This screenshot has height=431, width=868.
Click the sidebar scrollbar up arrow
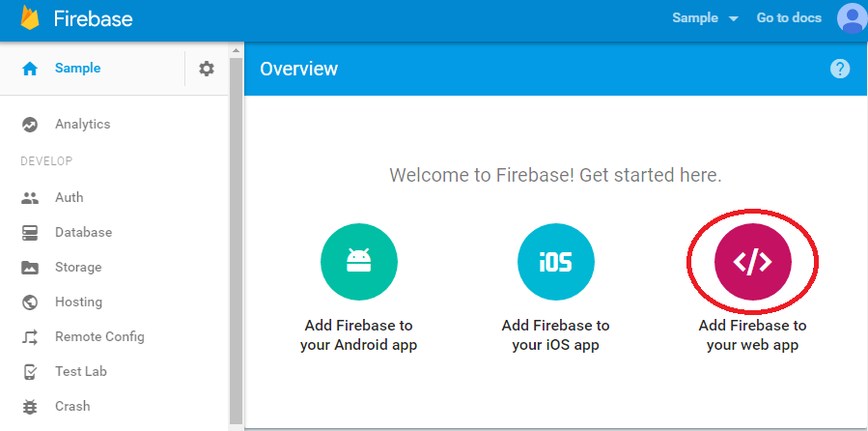pyautogui.click(x=236, y=50)
